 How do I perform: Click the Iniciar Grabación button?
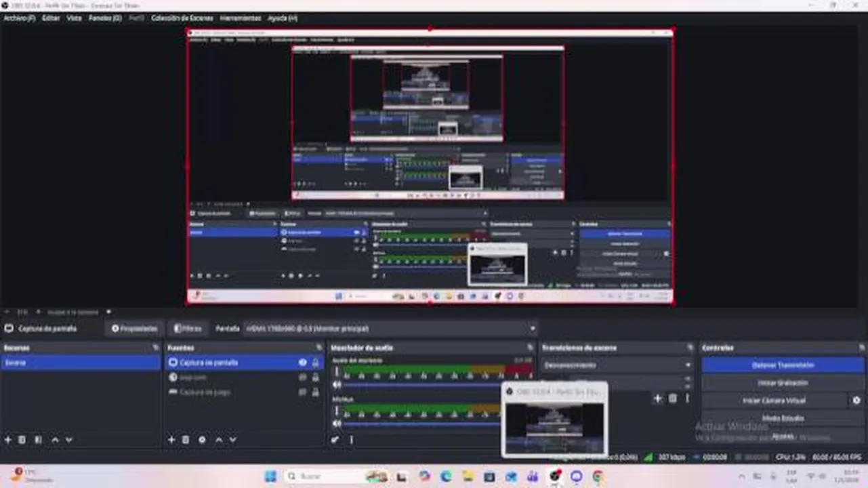click(783, 383)
